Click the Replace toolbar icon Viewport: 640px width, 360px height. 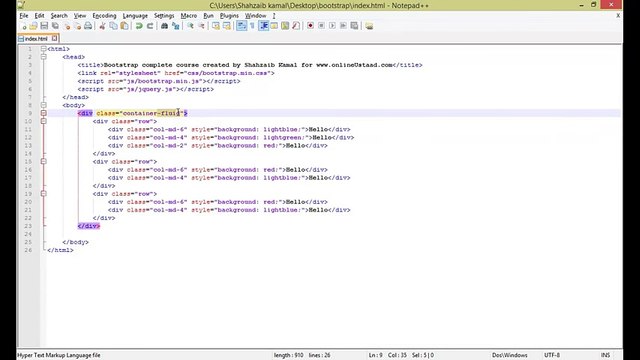point(176,26)
